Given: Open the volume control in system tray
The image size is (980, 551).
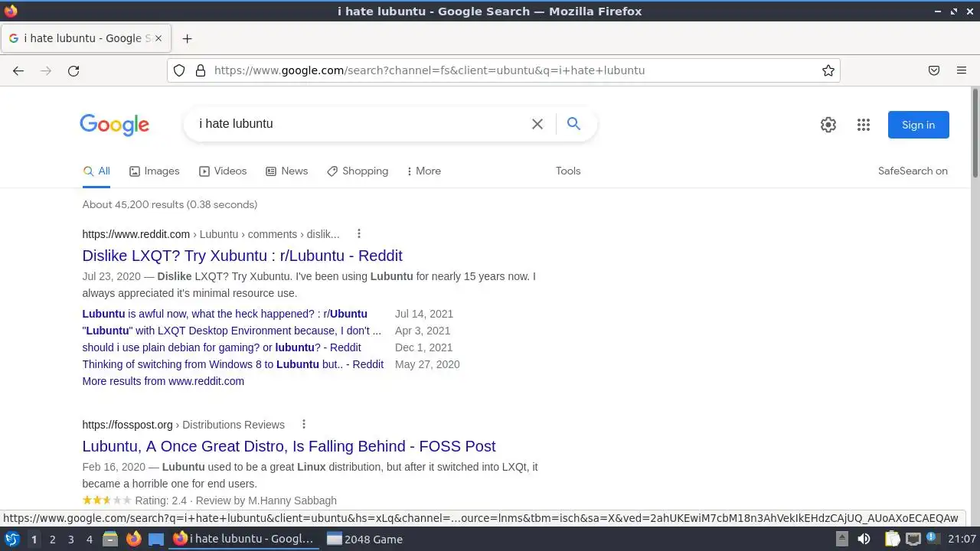Looking at the screenshot, I should point(864,540).
